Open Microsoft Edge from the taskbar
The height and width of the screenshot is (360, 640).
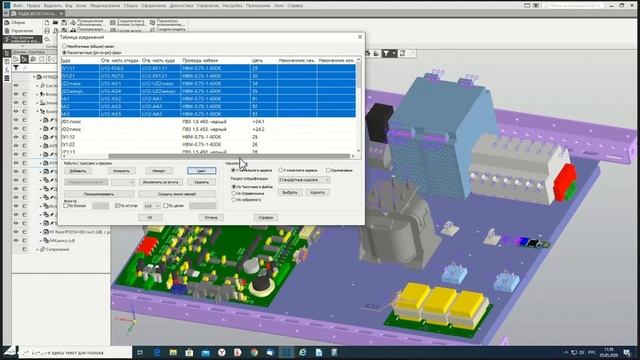157,352
